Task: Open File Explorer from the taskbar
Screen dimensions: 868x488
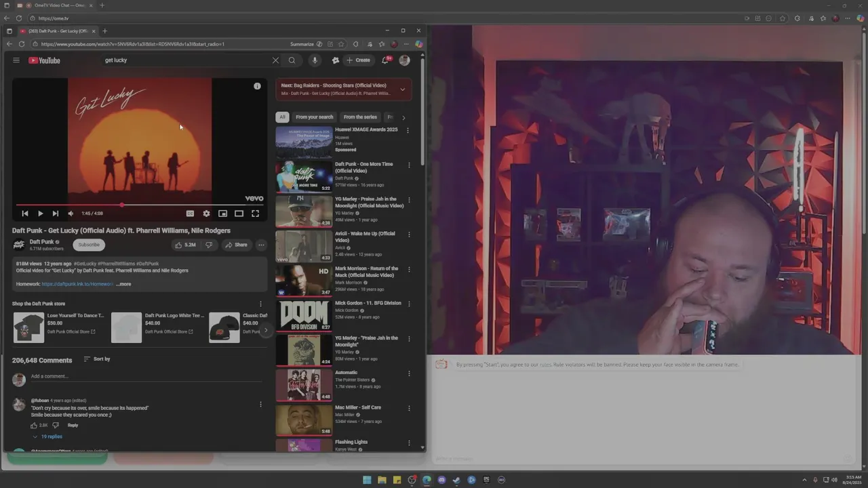Action: click(382, 480)
